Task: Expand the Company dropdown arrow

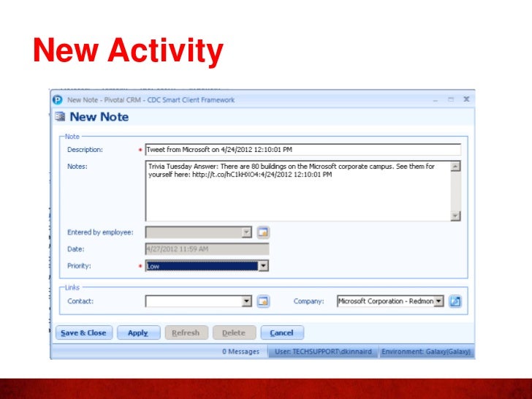Action: pos(438,301)
